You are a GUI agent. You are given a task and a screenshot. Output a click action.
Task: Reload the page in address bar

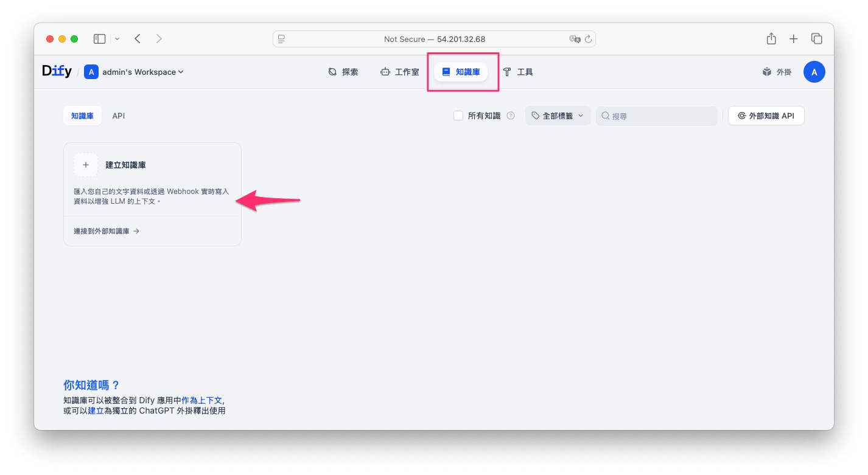[588, 39]
